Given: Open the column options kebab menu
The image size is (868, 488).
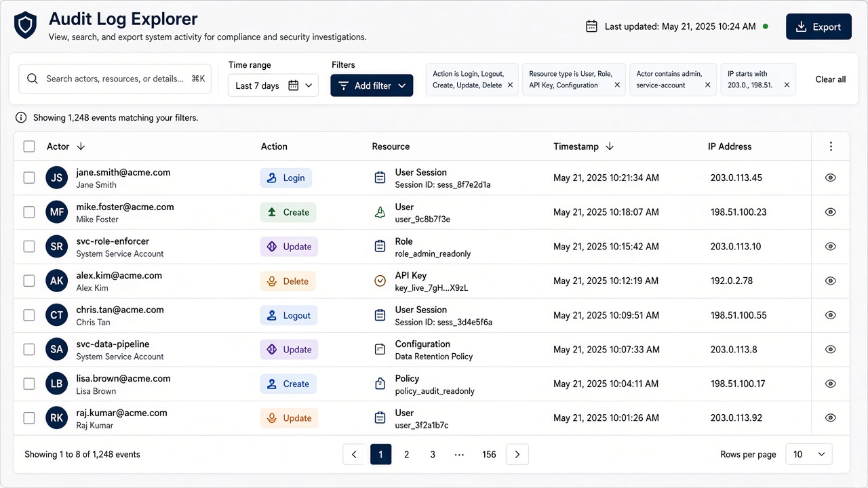Looking at the screenshot, I should [x=831, y=146].
